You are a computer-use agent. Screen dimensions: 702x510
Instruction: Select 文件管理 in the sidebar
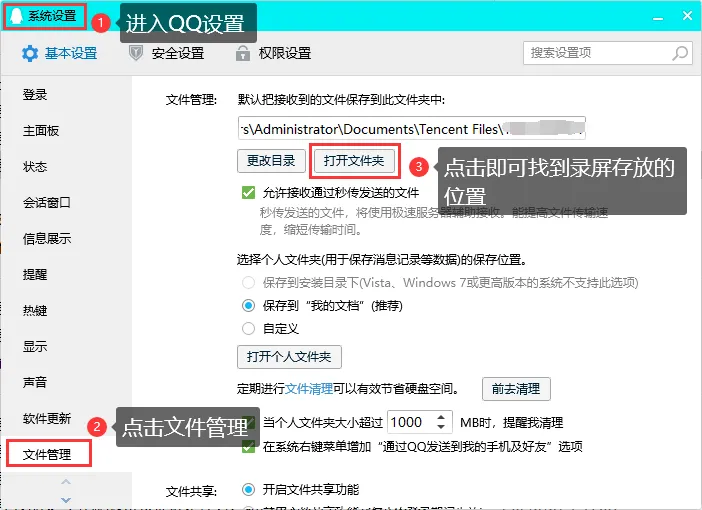[47, 454]
